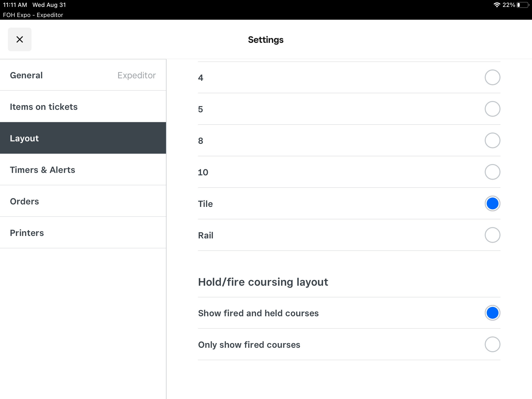The image size is (532, 399).
Task: Open the General settings section
Action: (x=26, y=75)
